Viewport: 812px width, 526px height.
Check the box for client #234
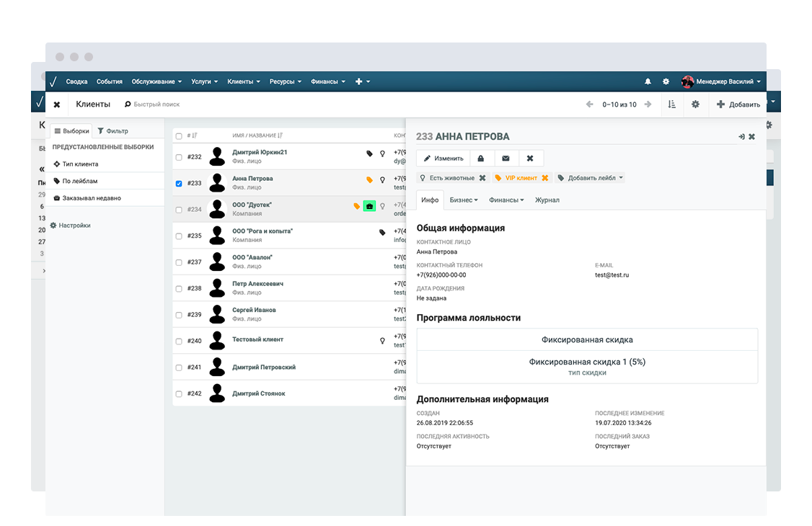click(x=179, y=210)
